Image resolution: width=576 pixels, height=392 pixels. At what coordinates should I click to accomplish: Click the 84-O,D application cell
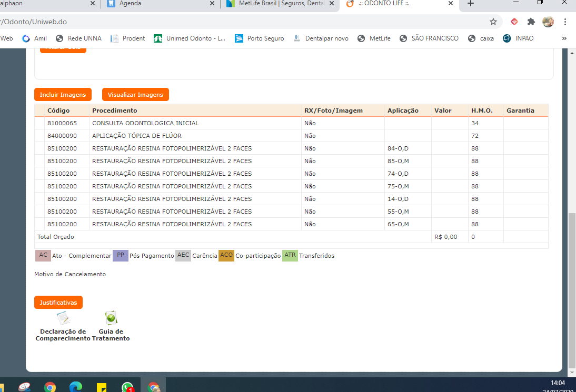408,148
